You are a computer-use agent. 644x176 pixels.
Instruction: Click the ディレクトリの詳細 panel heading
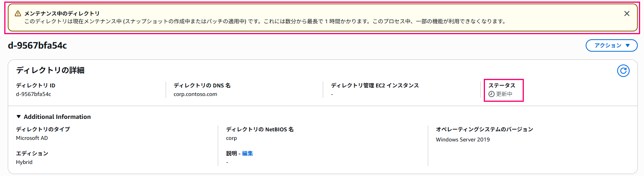pyautogui.click(x=50, y=70)
